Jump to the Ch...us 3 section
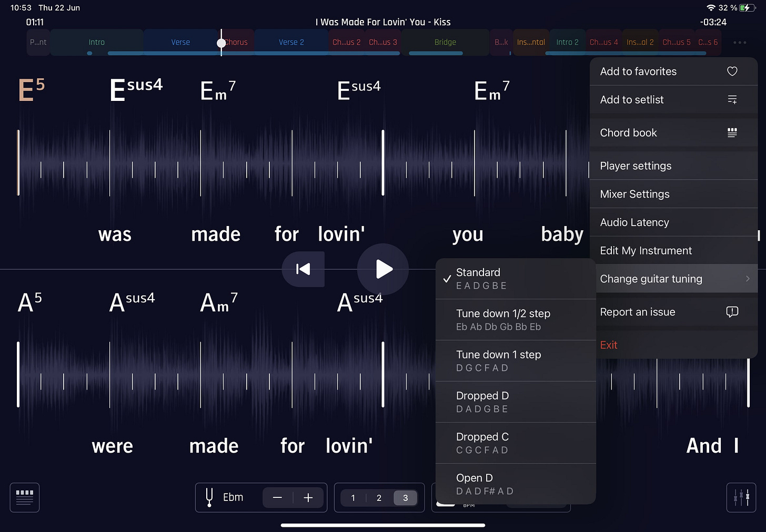Viewport: 766px width, 532px height. tap(382, 42)
